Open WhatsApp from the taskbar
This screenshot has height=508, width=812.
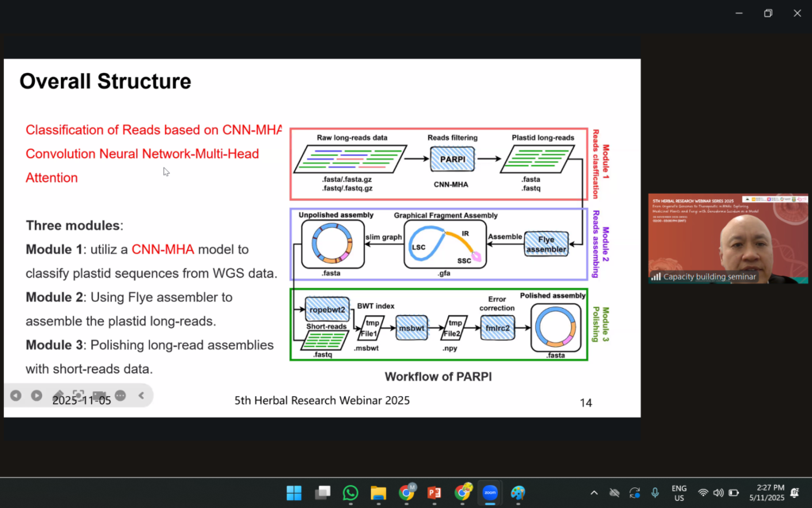tap(350, 493)
